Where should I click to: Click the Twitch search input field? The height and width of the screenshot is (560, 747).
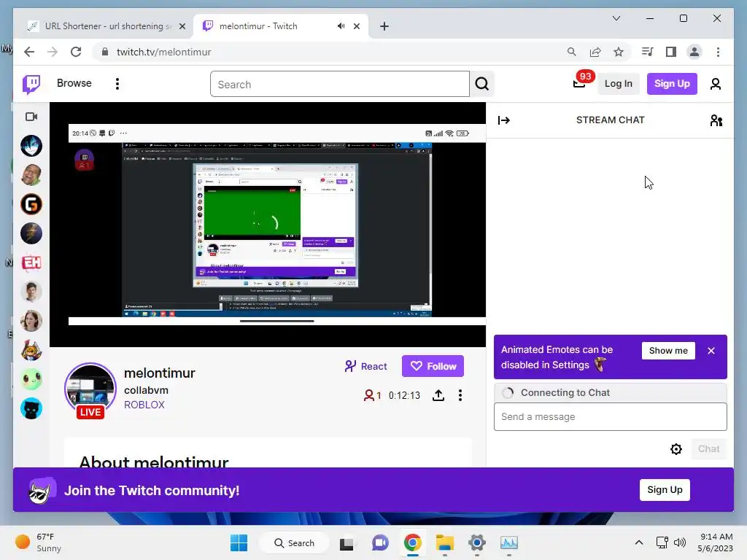[340, 85]
